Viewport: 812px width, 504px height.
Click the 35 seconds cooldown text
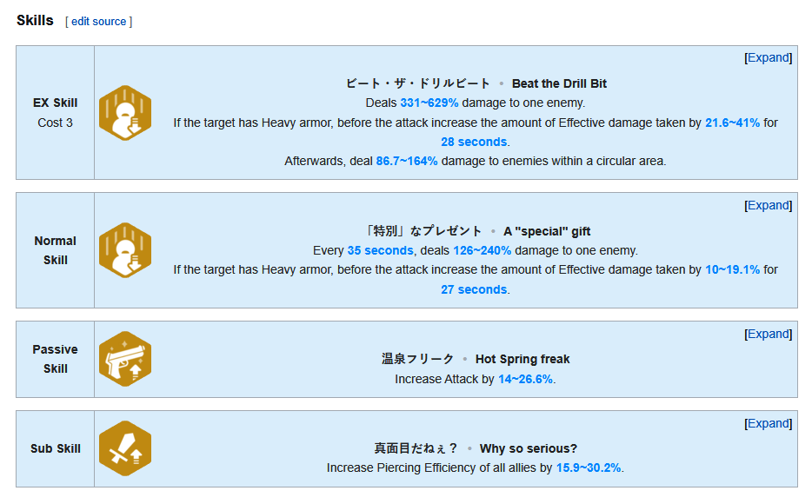(380, 250)
